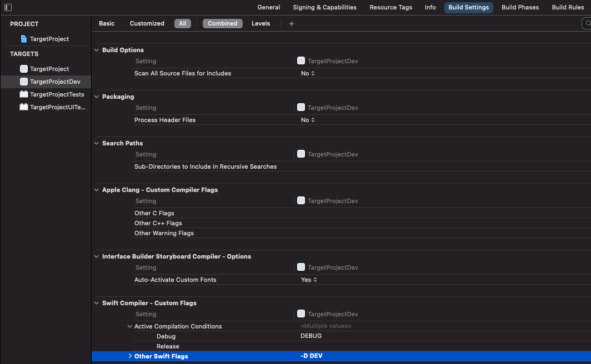Collapse Interface Builder Storyboard Compiler section
The width and height of the screenshot is (591, 364).
tap(97, 256)
